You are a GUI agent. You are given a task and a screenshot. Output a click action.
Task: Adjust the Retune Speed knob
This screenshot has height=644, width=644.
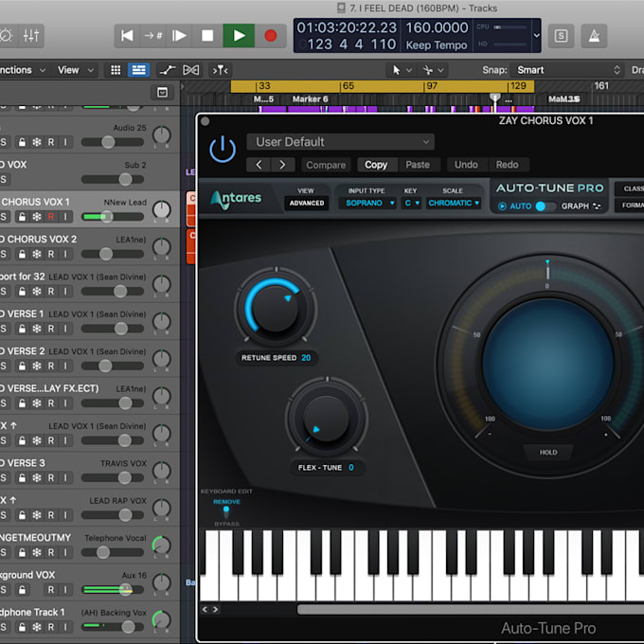[276, 308]
